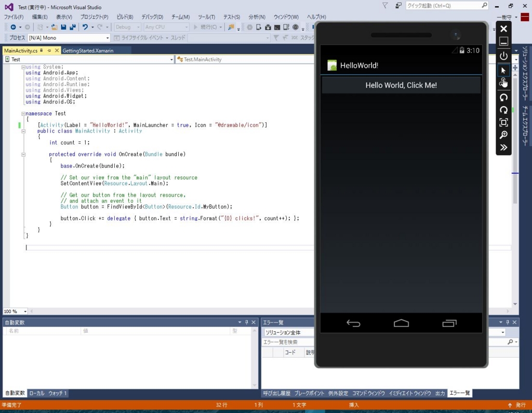Rotate the emulator left
532x413 pixels.
[x=503, y=97]
